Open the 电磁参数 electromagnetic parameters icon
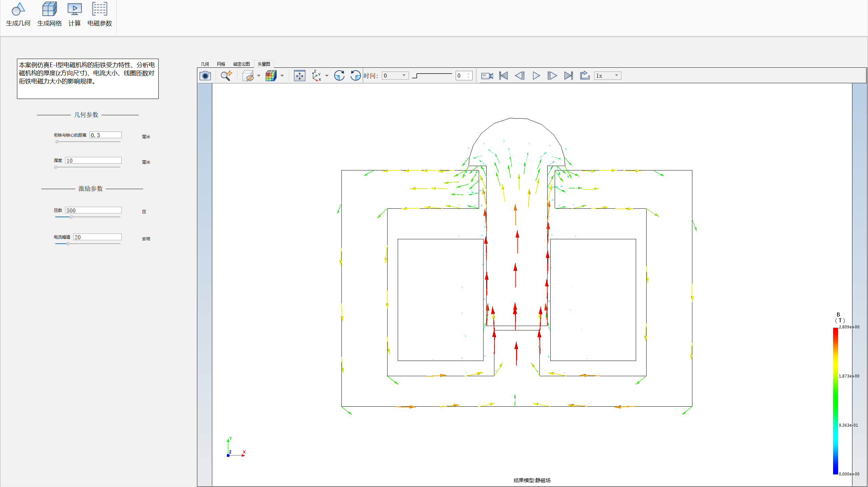The height and width of the screenshot is (487, 868). [100, 14]
